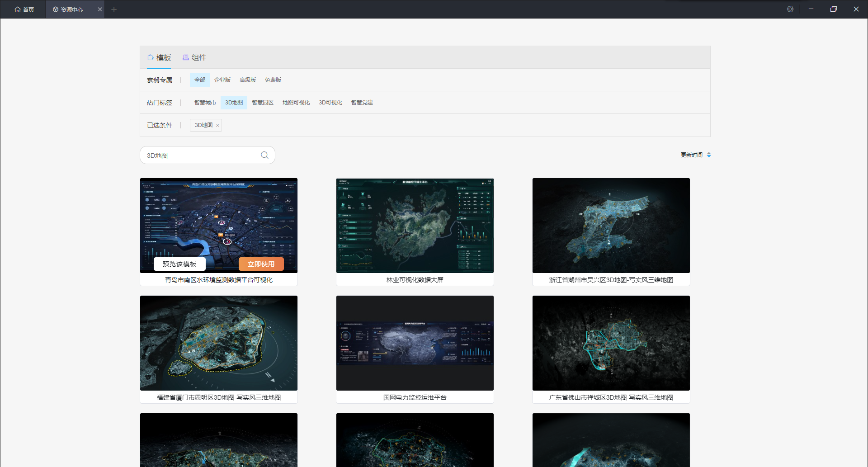Select the 3D可视化 tag

pos(330,103)
